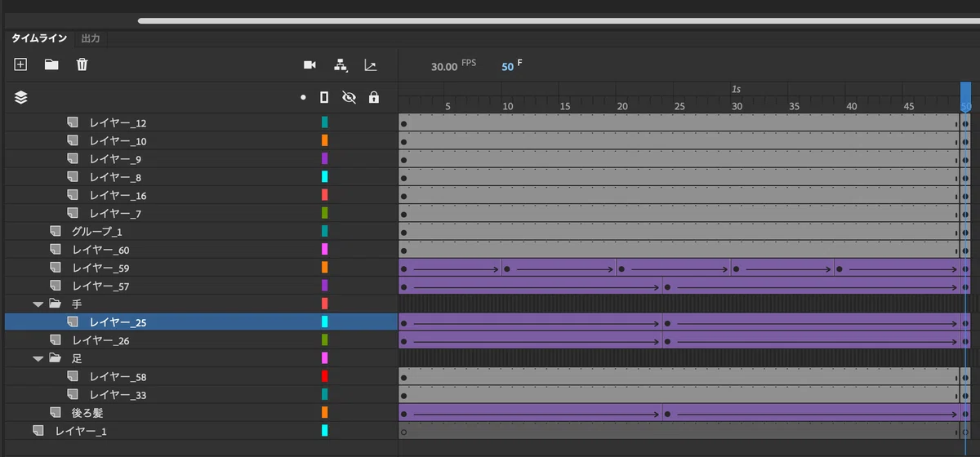Click the teal color swatch of レイヤー_12

[x=325, y=122]
